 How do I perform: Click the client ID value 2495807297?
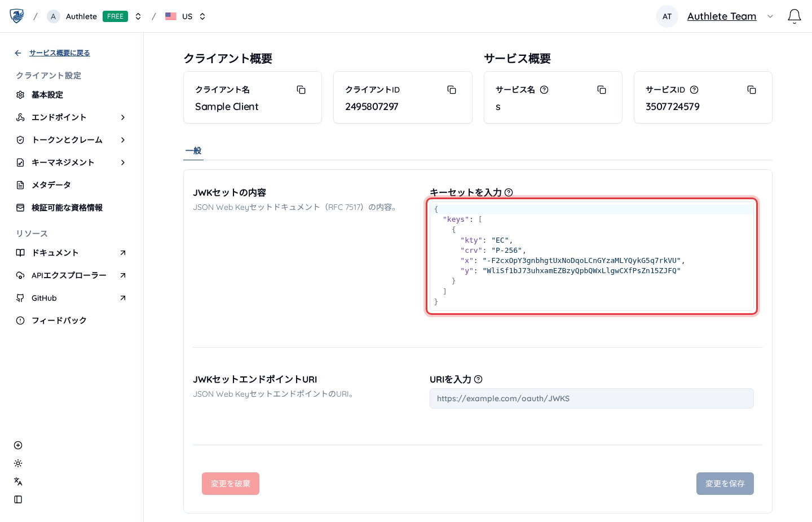372,107
